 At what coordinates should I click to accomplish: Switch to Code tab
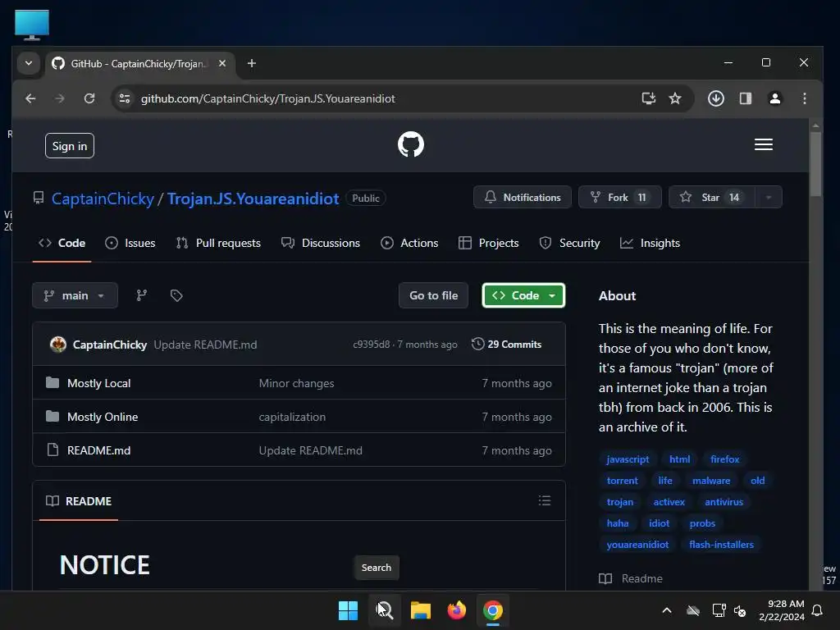coord(62,243)
